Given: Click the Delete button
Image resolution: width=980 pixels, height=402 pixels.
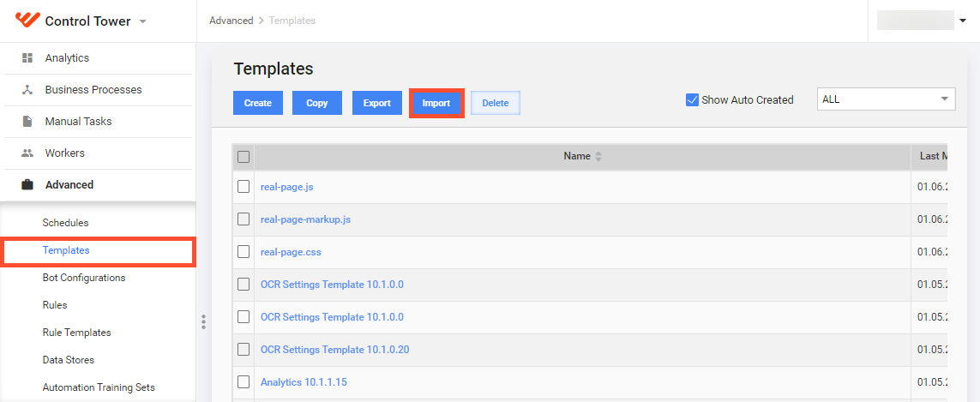Looking at the screenshot, I should (496, 103).
